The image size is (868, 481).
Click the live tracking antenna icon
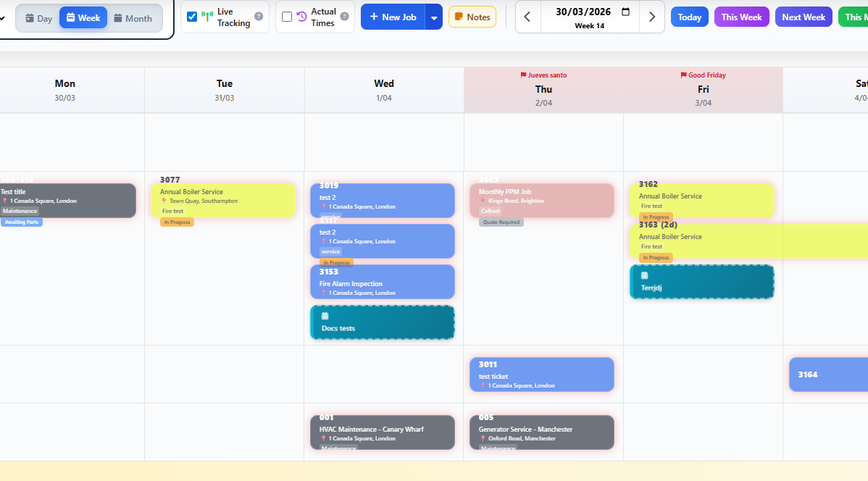point(207,17)
